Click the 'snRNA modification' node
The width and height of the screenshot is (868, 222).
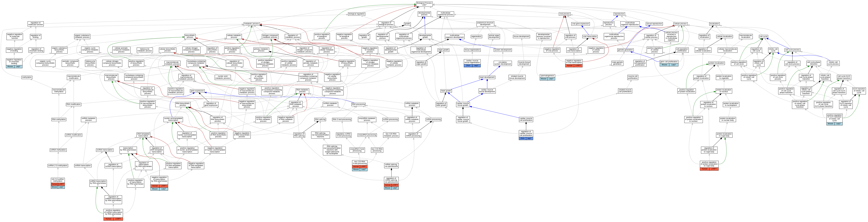click(x=73, y=135)
